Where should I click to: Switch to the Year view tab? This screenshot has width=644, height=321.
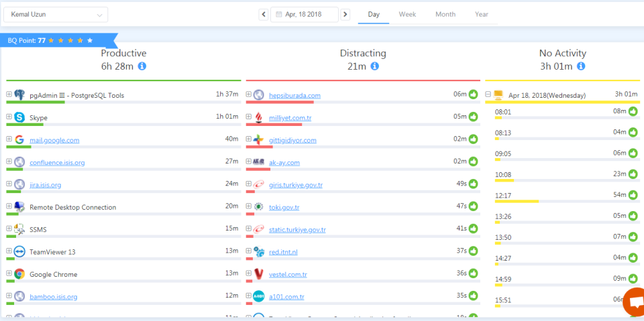tap(482, 14)
